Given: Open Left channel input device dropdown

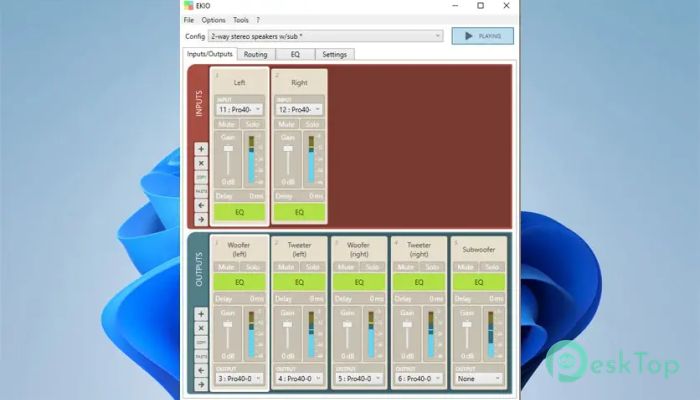Looking at the screenshot, I should click(x=239, y=109).
